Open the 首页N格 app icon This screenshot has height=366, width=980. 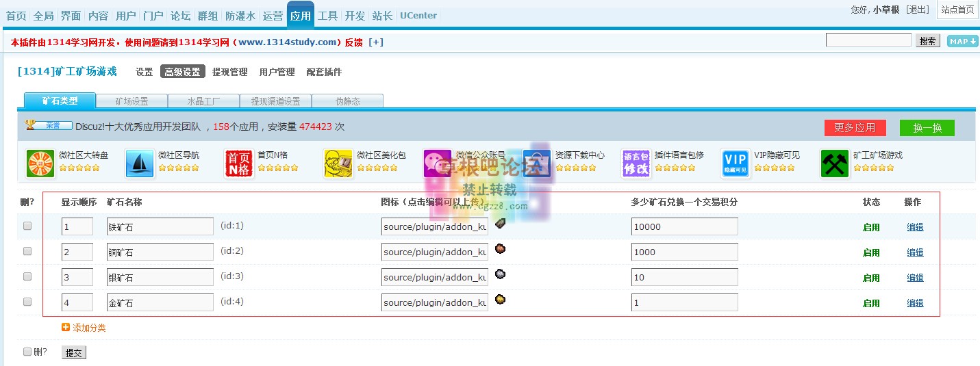tap(238, 164)
